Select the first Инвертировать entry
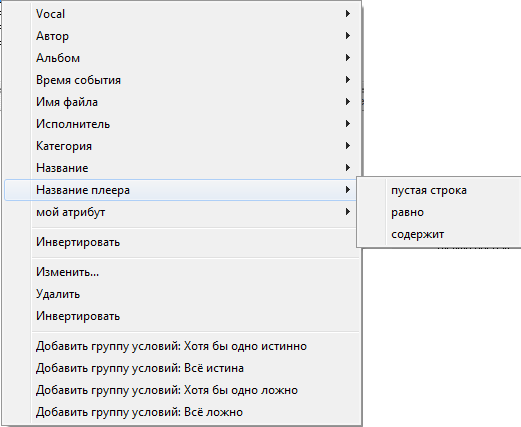This screenshot has height=427, width=521. tap(182, 242)
